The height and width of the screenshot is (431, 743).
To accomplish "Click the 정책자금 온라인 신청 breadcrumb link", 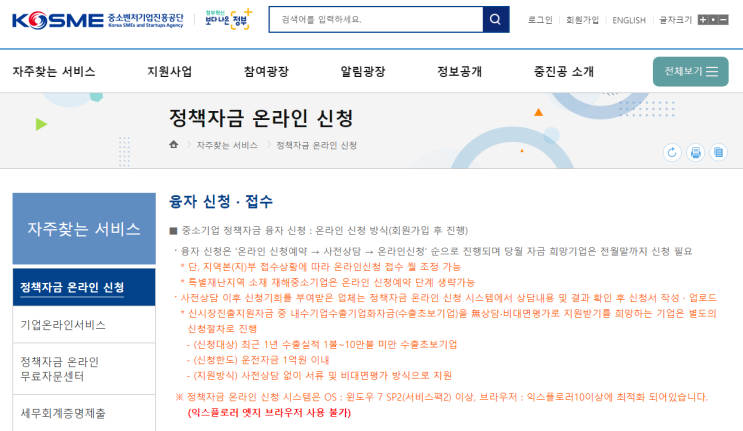I will pyautogui.click(x=317, y=145).
